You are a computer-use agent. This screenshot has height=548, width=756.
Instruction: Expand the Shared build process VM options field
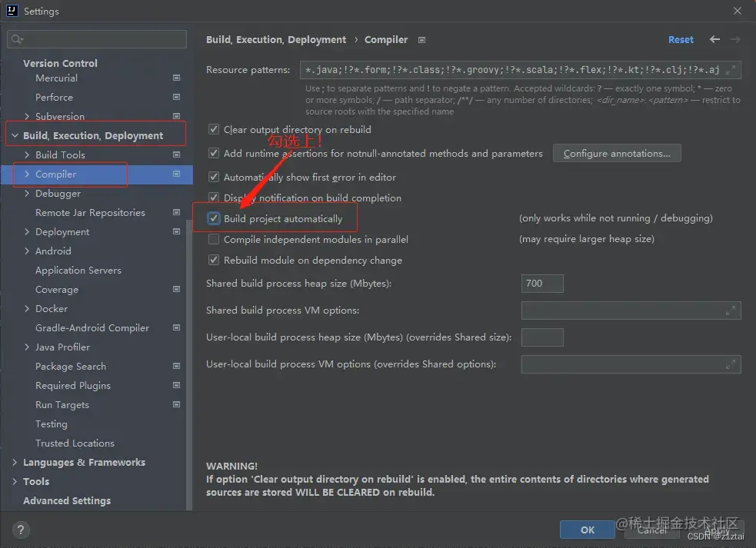click(x=731, y=311)
